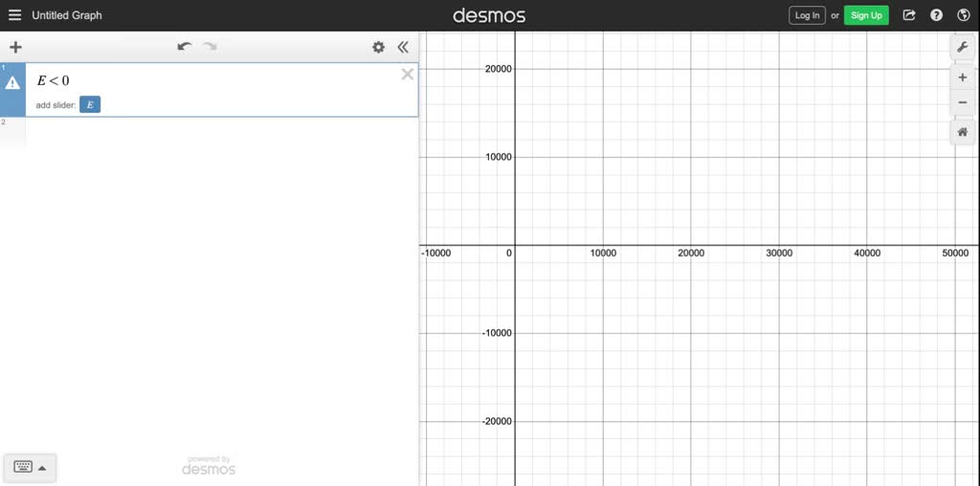This screenshot has height=486, width=980.
Task: Open graph settings wrench
Action: [x=962, y=47]
